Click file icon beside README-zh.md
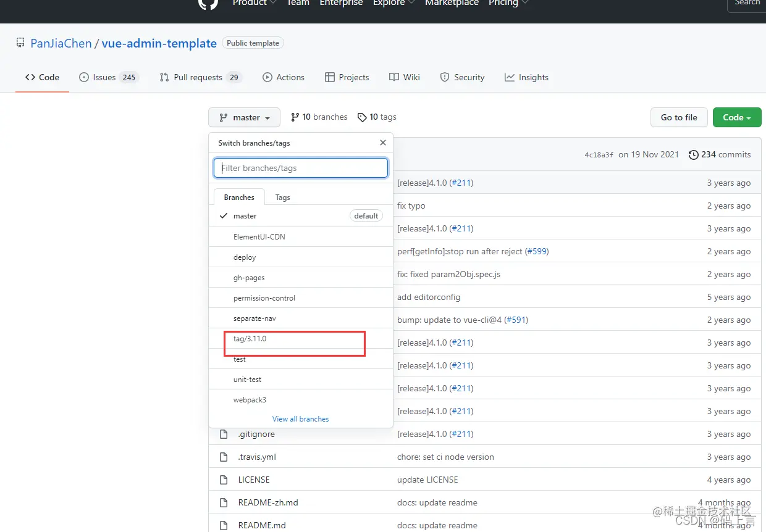This screenshot has height=532, width=766. (x=224, y=502)
